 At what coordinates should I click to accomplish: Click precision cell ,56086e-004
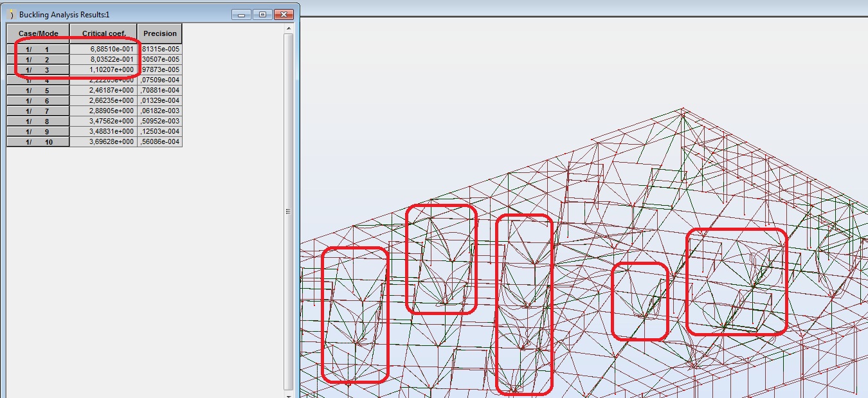(x=160, y=141)
